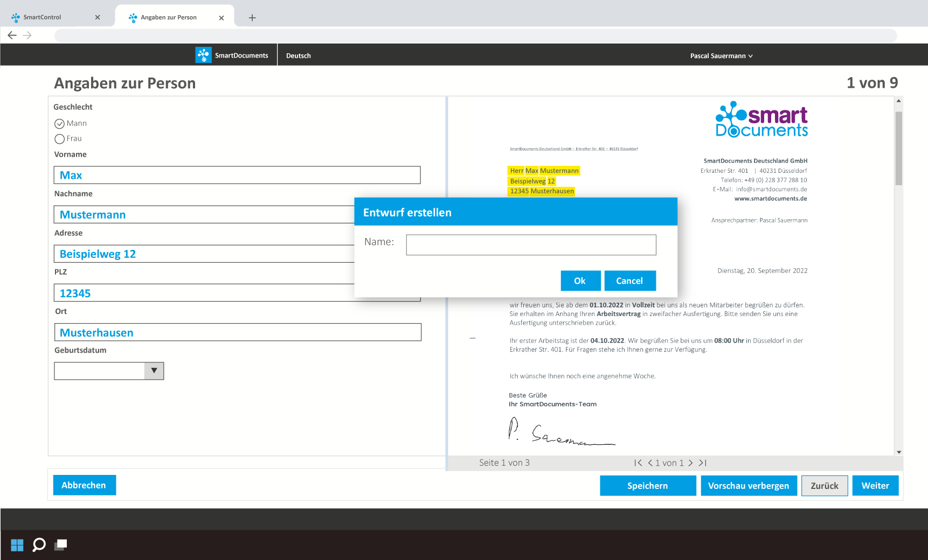
Task: Expand Pascal Sauermann user menu
Action: click(721, 56)
